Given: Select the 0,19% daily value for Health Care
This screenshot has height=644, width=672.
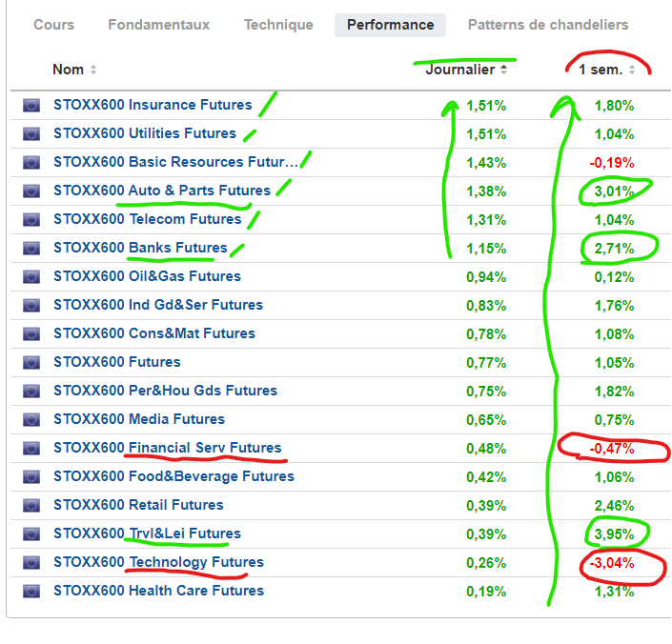Looking at the screenshot, I should tap(486, 592).
